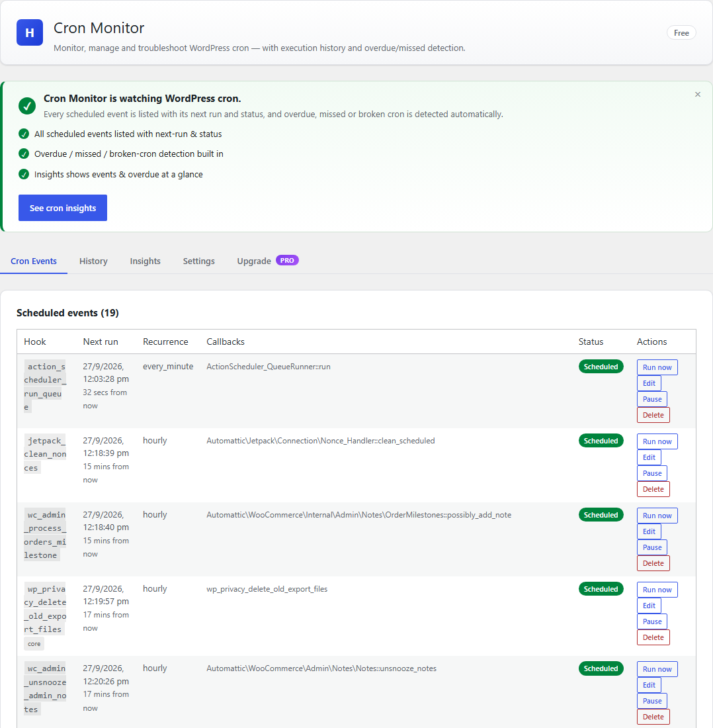713x728 pixels.
Task: Switch to the Cron Events tab
Action: (34, 261)
